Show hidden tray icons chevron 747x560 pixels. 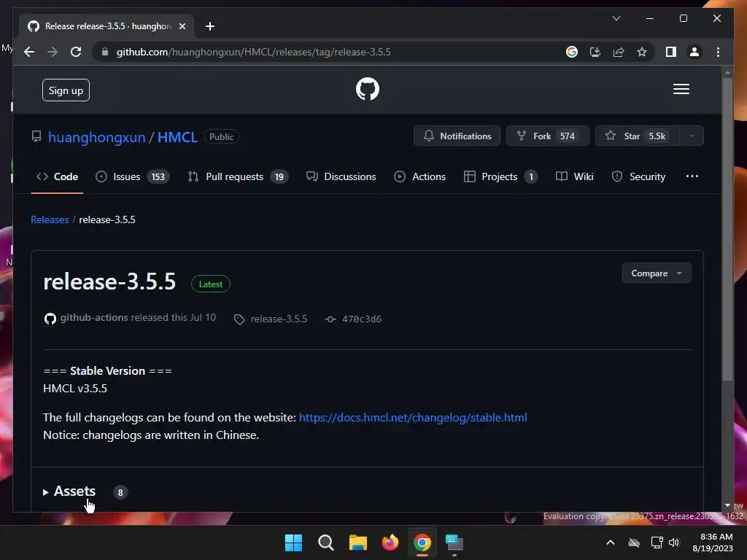tap(611, 542)
